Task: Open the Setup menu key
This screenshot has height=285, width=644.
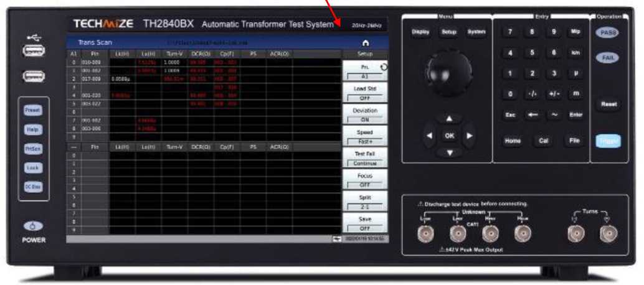Action: coord(448,32)
